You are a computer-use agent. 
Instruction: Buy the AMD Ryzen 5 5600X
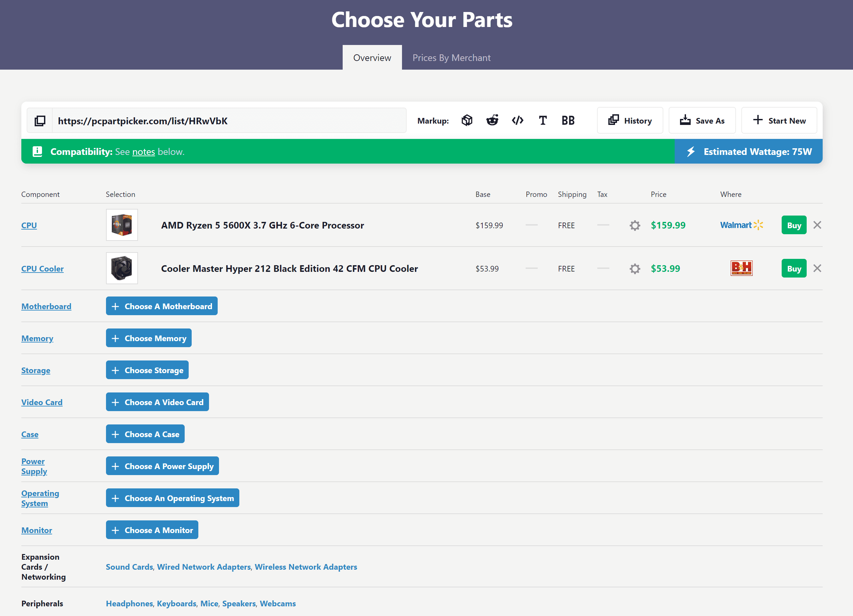click(794, 225)
